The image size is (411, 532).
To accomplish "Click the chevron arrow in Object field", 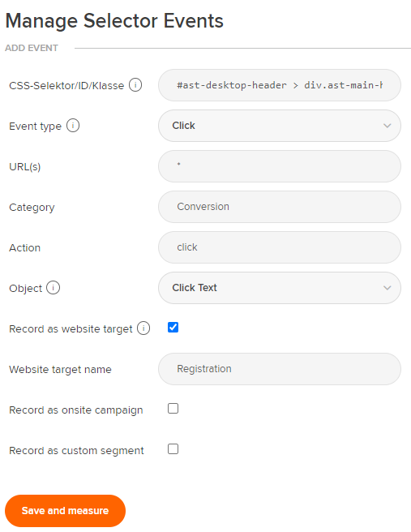I will click(387, 288).
